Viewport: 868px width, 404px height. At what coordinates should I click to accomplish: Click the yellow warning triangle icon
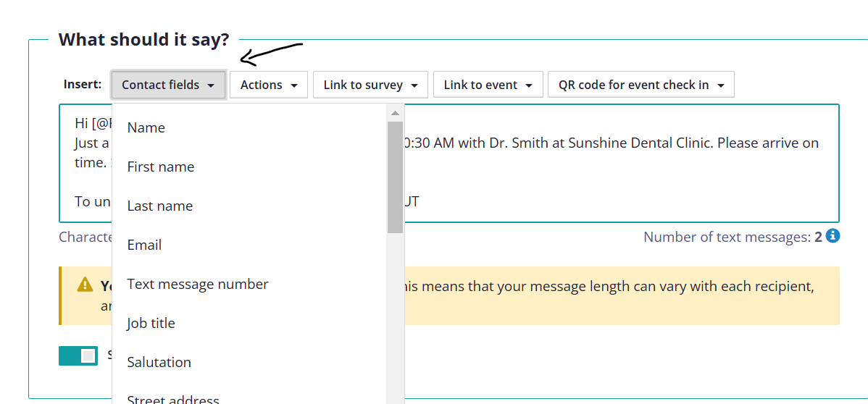[85, 285]
